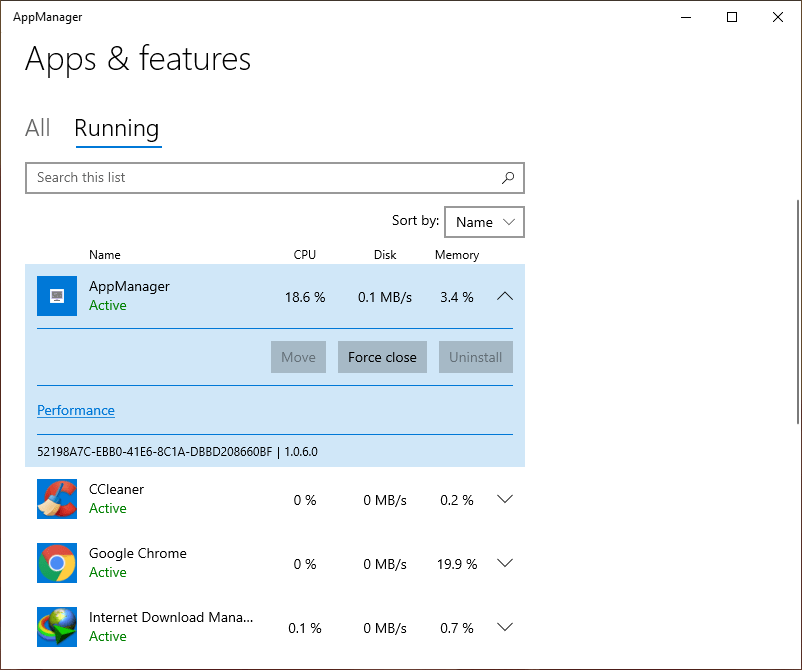Click the search magnifier icon
The width and height of the screenshot is (802, 670).
click(509, 177)
